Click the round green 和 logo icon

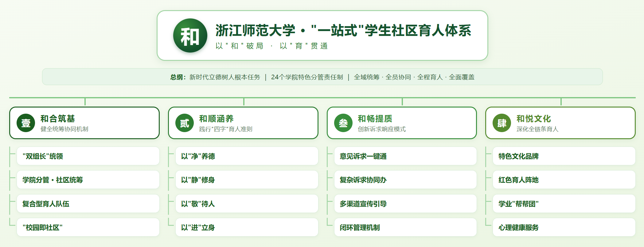190,36
